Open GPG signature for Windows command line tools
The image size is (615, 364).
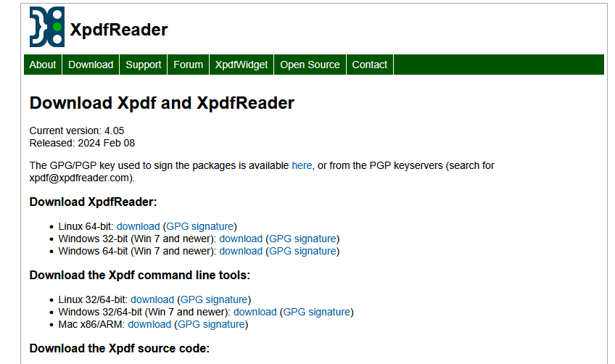point(317,312)
